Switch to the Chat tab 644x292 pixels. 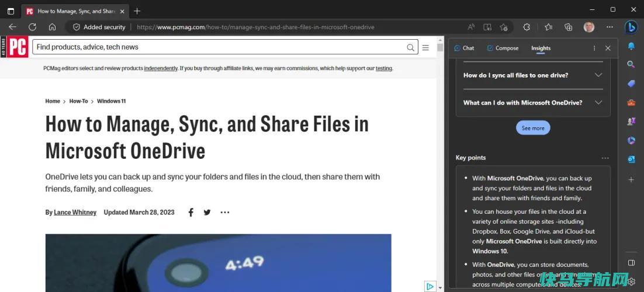[x=464, y=48]
